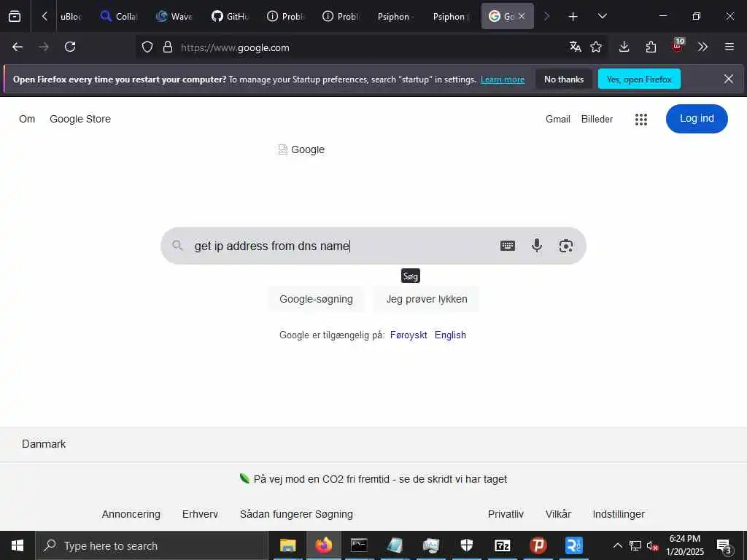This screenshot has height=560, width=747.
Task: Open Learn more startup link
Action: click(503, 79)
